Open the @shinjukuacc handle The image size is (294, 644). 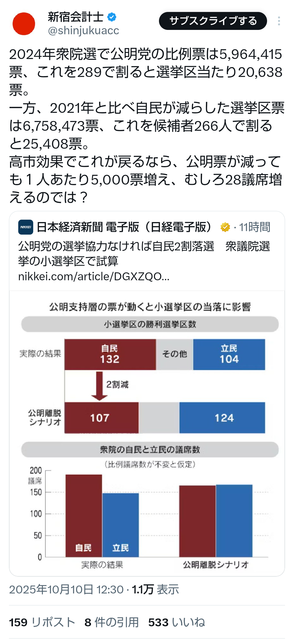pyautogui.click(x=84, y=31)
